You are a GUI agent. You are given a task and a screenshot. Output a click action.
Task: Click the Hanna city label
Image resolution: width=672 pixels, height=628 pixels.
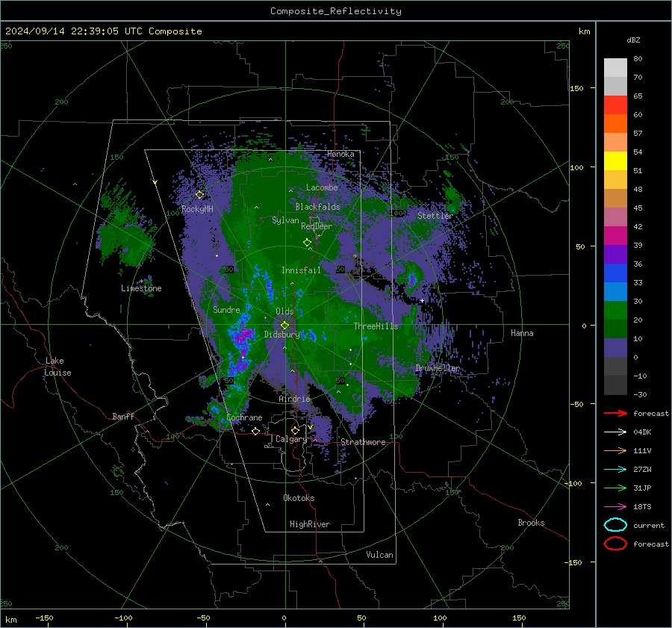(522, 333)
